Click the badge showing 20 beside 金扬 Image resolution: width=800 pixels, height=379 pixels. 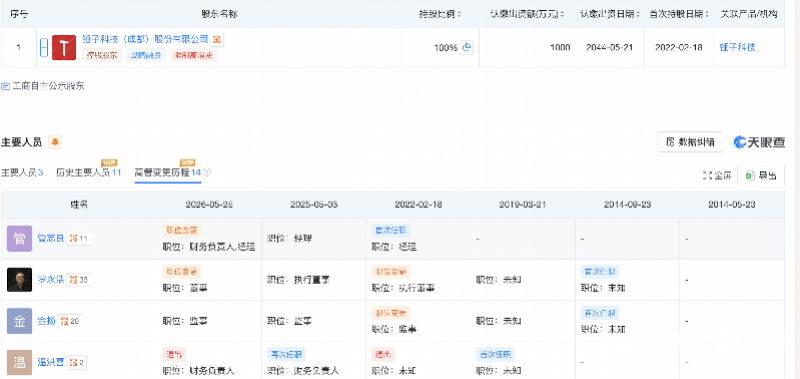pyautogui.click(x=70, y=321)
